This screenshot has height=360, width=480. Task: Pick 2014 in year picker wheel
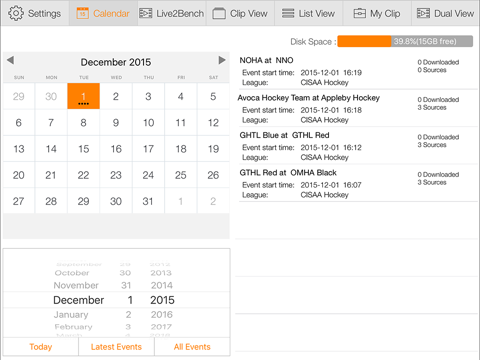pos(162,285)
